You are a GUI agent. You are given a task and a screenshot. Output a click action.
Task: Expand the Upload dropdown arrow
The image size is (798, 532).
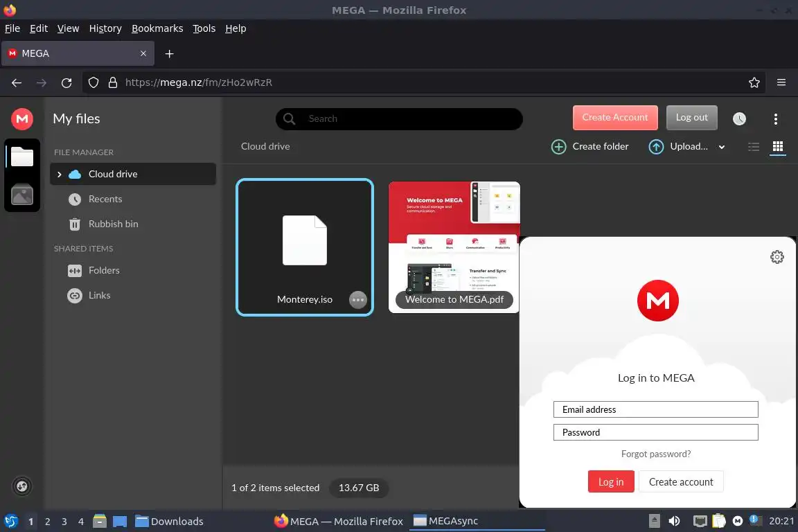(721, 147)
